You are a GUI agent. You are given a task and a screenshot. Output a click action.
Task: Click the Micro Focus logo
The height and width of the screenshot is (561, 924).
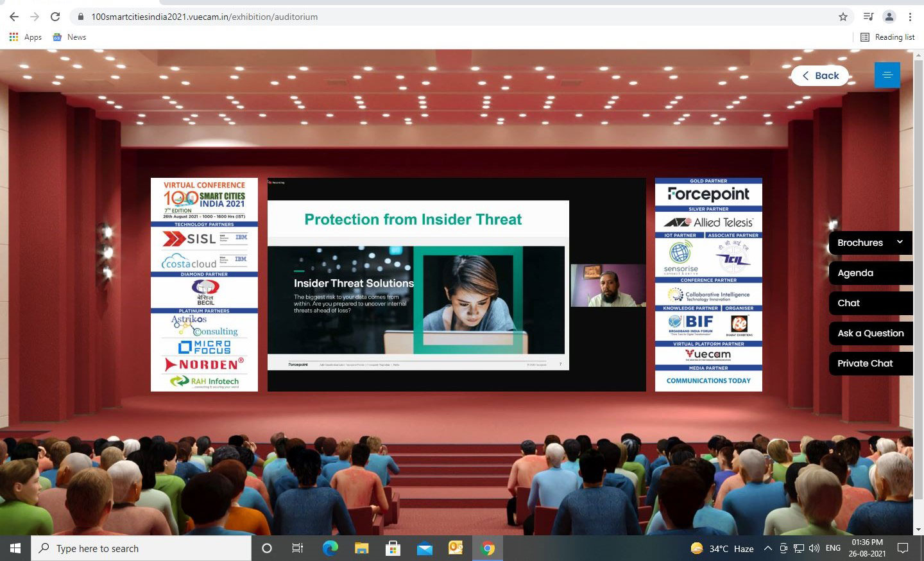tap(205, 347)
